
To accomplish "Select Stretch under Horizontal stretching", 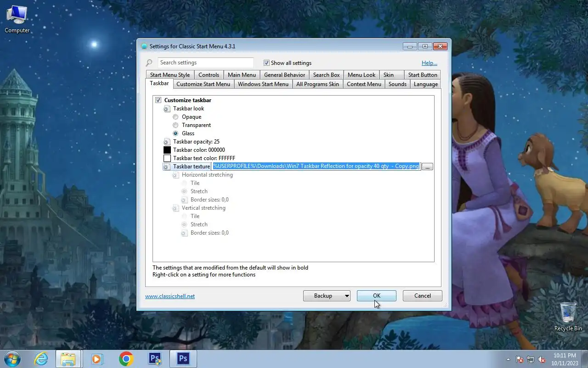I will pos(184,191).
